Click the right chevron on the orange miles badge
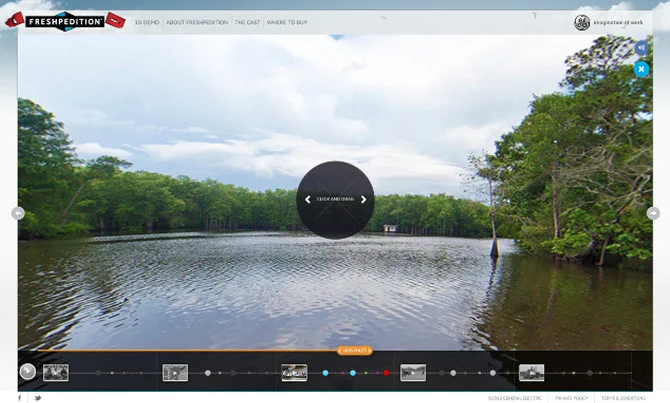 click(x=369, y=351)
